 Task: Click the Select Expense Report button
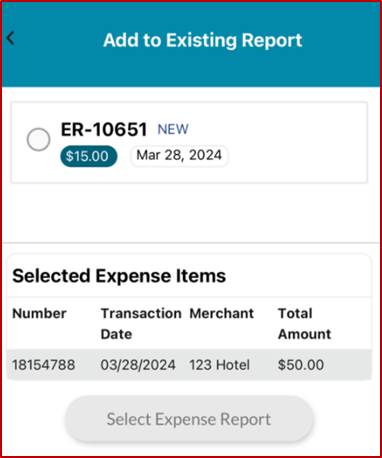[189, 419]
